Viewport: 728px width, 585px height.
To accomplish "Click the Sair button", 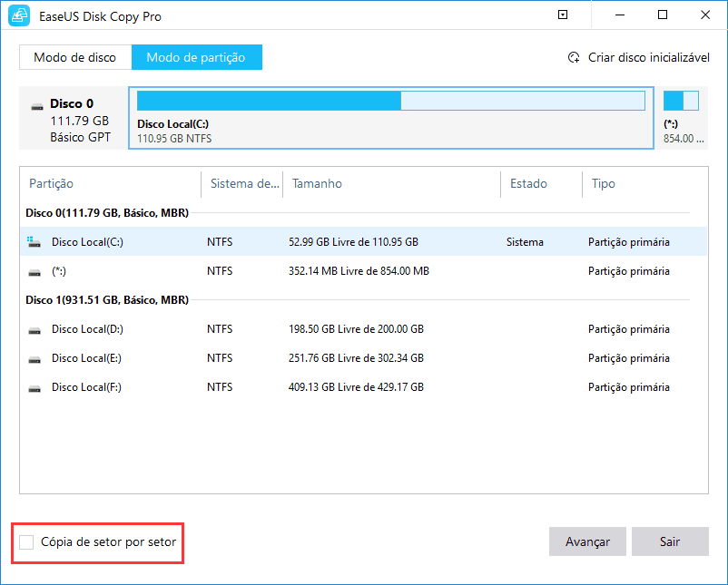I will (x=670, y=541).
